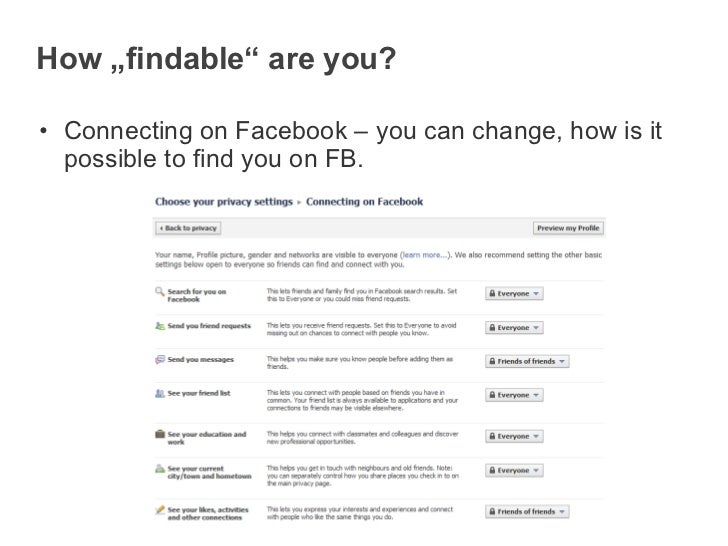Click the Choose your privacy settings breadcrumb
This screenshot has width=728, height=546.
coord(225,202)
